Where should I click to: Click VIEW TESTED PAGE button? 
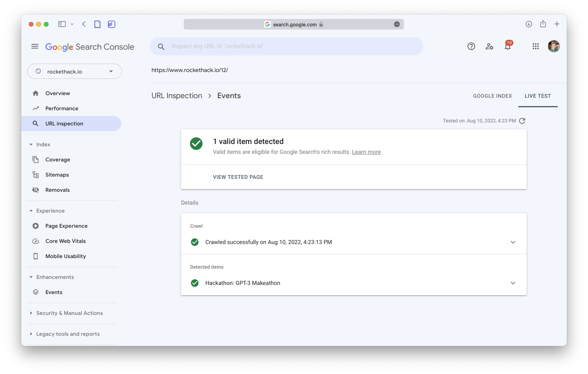pos(238,177)
